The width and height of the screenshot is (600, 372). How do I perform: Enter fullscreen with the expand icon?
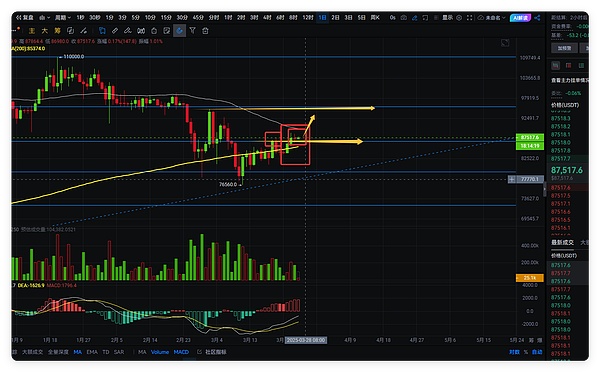[x=470, y=18]
